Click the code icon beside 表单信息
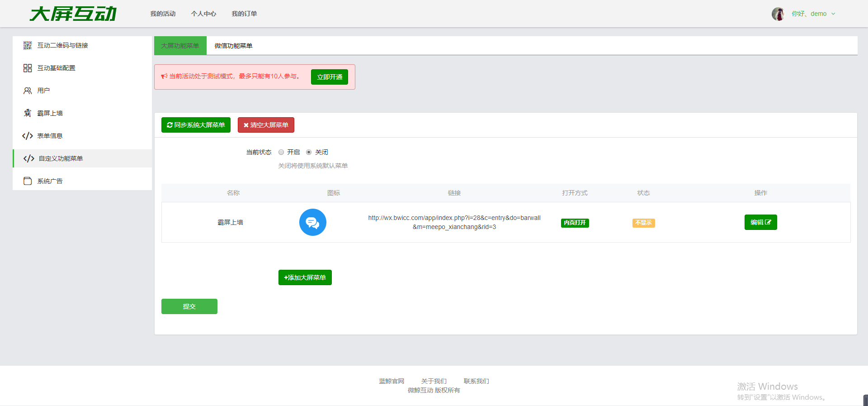This screenshot has height=406, width=868. [x=28, y=136]
